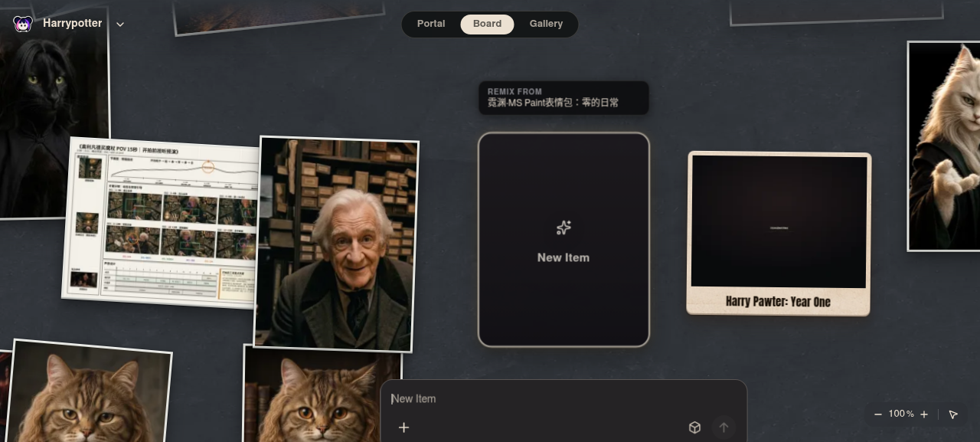
Task: Activate the pointer selection tool icon
Action: [x=953, y=414]
